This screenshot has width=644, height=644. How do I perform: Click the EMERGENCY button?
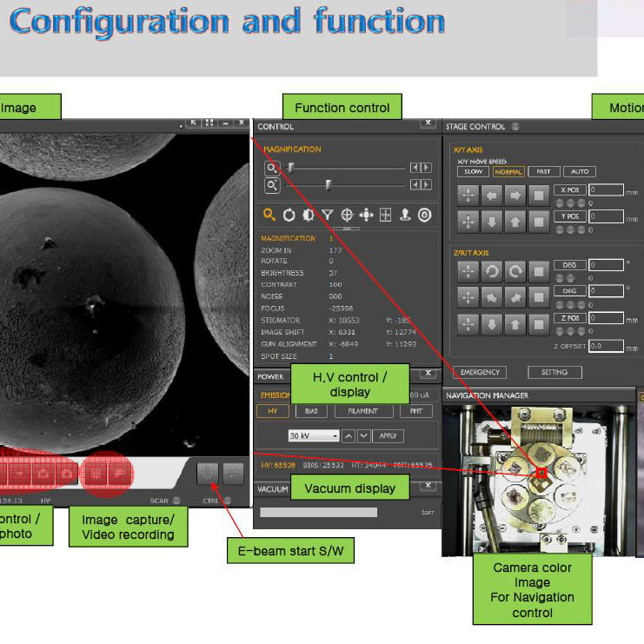pyautogui.click(x=480, y=372)
